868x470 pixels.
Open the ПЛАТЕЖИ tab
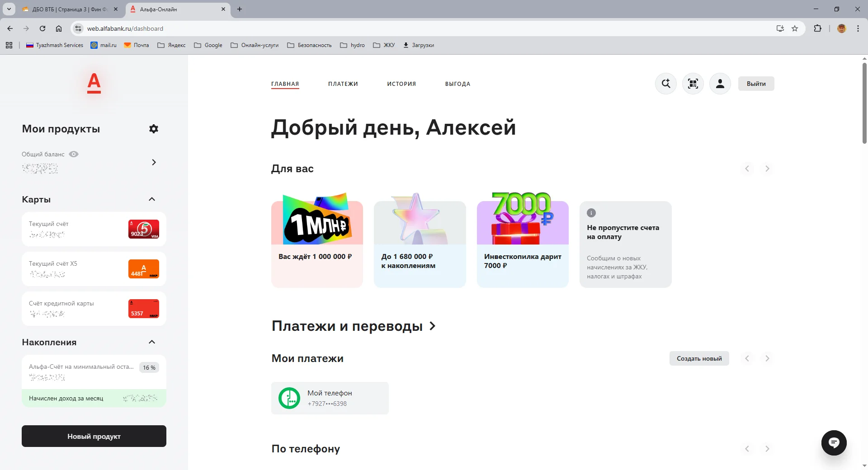click(x=343, y=84)
